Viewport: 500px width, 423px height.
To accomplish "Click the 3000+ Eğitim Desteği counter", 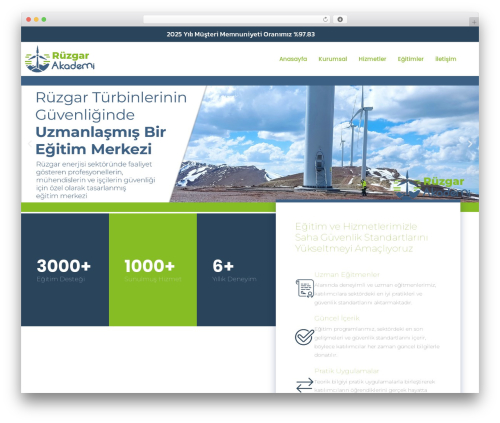I will coord(64,270).
